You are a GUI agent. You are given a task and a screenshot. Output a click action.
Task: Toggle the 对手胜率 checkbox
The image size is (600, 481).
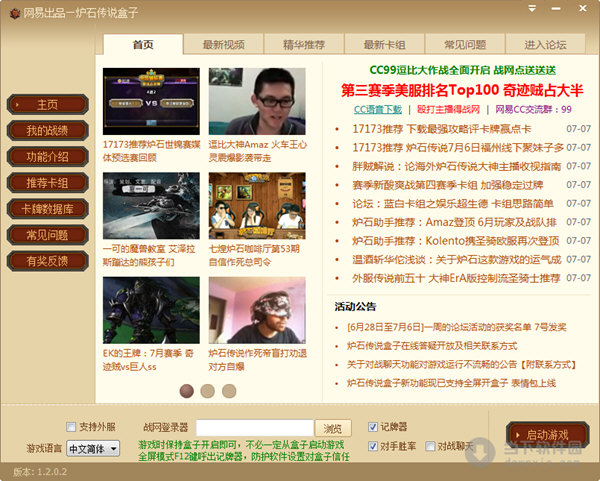coord(373,446)
